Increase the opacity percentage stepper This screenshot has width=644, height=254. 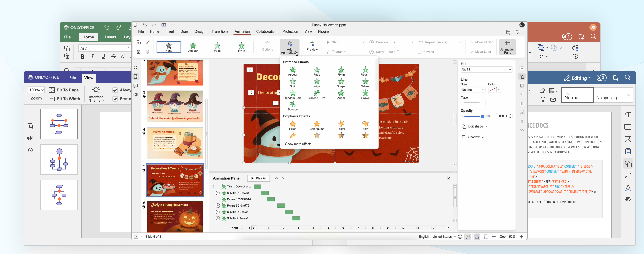[x=510, y=115]
